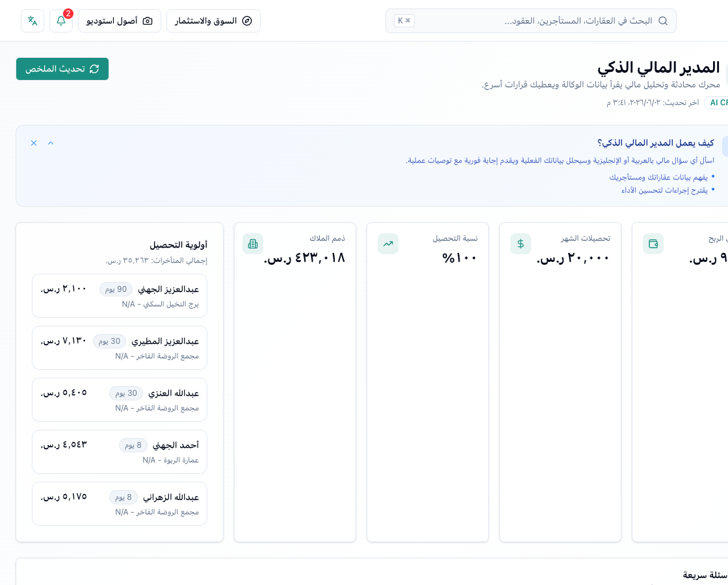
Task: Open عبدالله العنزي collection row
Action: pyautogui.click(x=120, y=400)
